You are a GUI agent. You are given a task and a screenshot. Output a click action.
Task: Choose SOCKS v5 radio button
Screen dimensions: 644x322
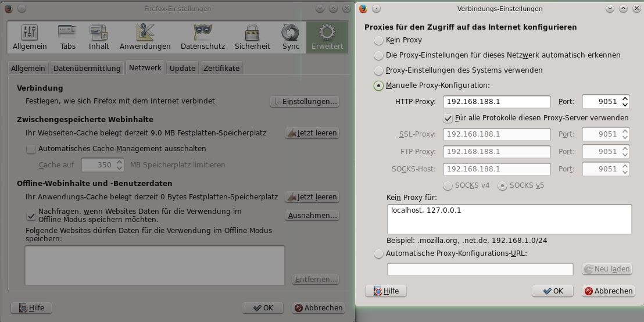coord(502,185)
